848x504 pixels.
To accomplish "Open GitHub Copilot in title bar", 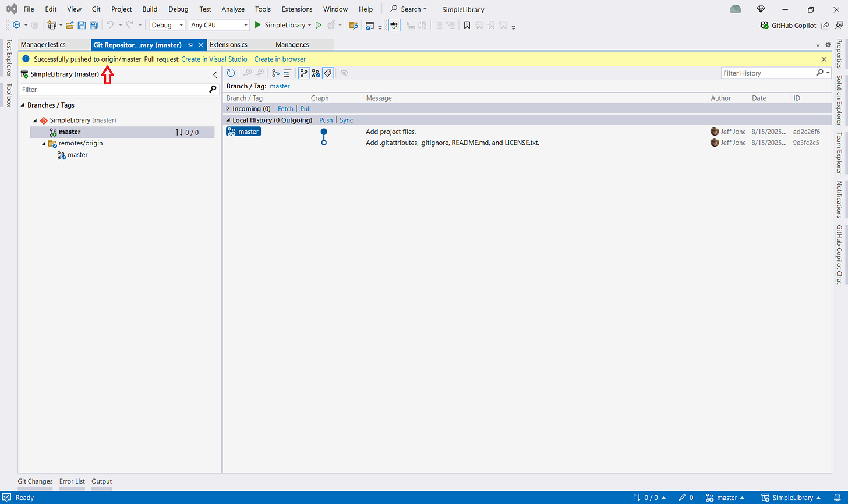I will (x=789, y=25).
